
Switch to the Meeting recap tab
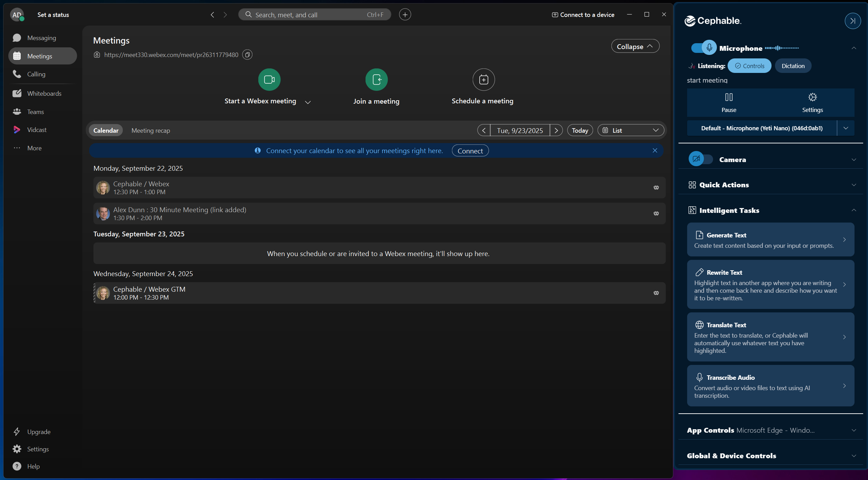pos(151,130)
